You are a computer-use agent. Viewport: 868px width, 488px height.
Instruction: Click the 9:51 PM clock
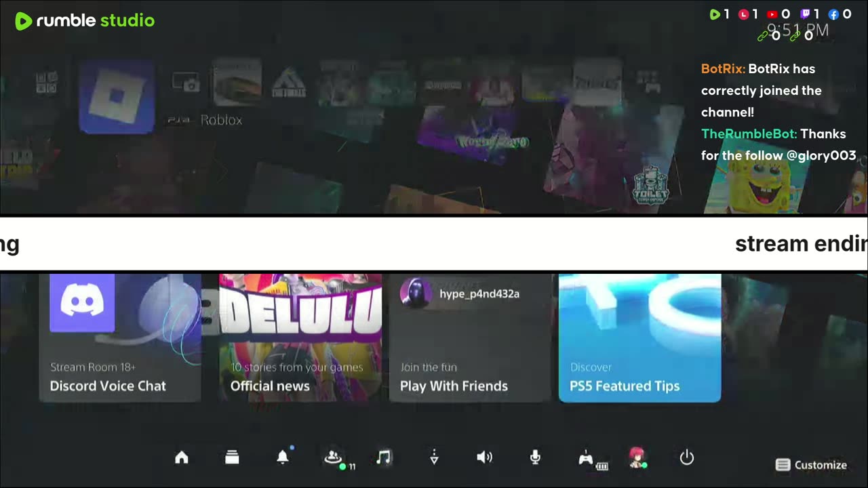(797, 30)
